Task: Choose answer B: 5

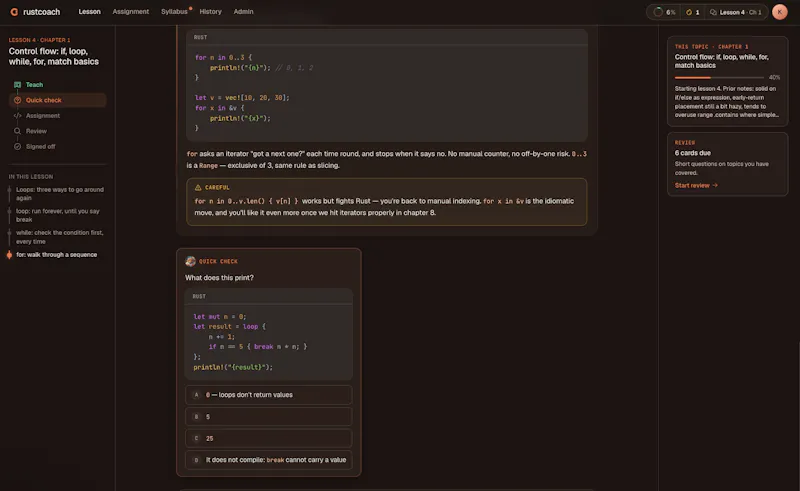Action: [x=268, y=416]
